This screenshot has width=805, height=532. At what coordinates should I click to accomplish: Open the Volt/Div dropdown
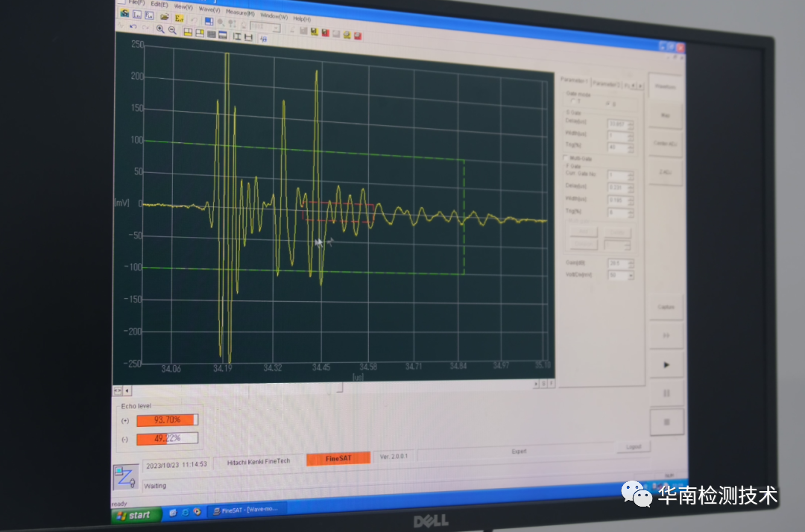(x=631, y=276)
